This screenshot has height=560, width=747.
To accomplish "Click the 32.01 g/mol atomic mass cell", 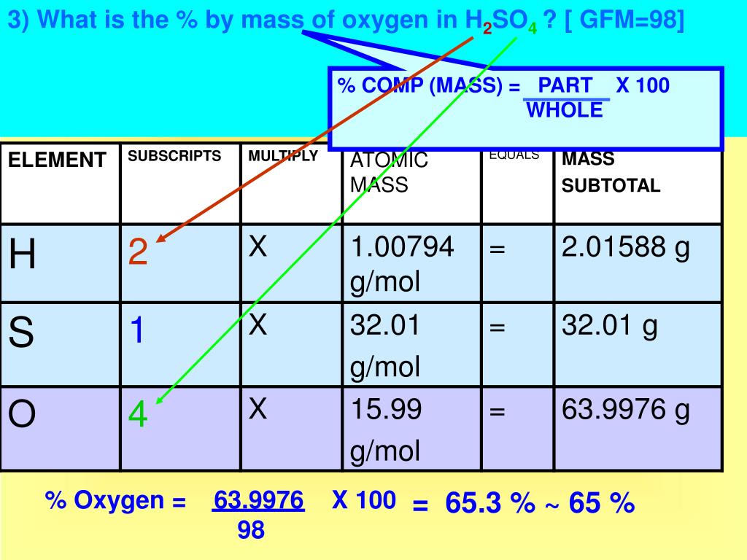I will [412, 345].
